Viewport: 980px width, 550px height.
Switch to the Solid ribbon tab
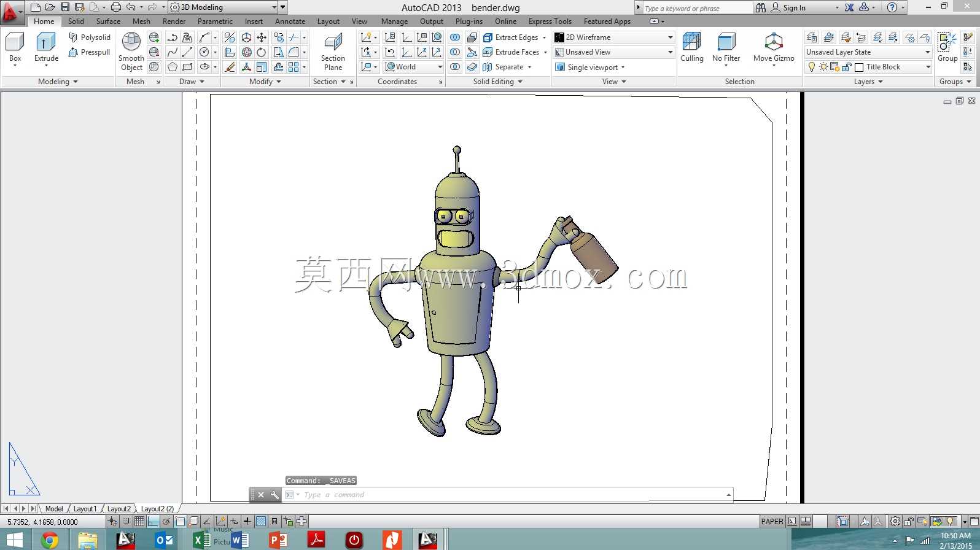(76, 21)
